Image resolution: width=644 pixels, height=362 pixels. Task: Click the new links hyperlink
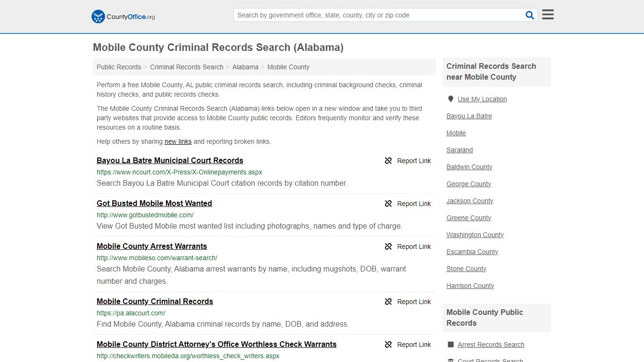coord(178,141)
